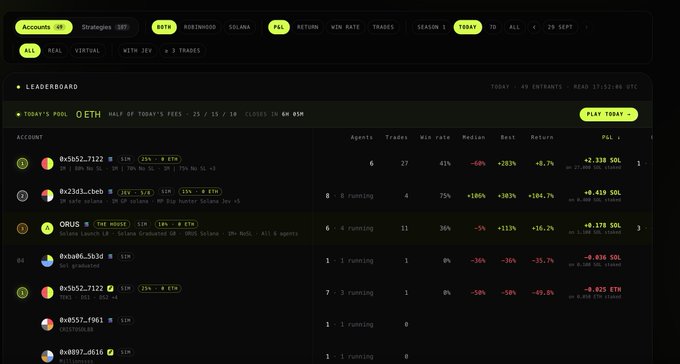Click the rank 2 badge
This screenshot has width=680, height=364.
22,196
